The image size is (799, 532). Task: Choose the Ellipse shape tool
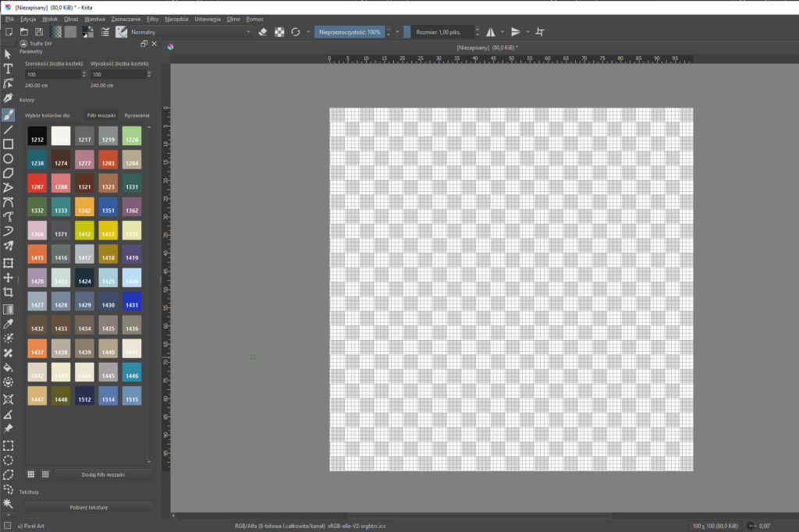point(8,158)
